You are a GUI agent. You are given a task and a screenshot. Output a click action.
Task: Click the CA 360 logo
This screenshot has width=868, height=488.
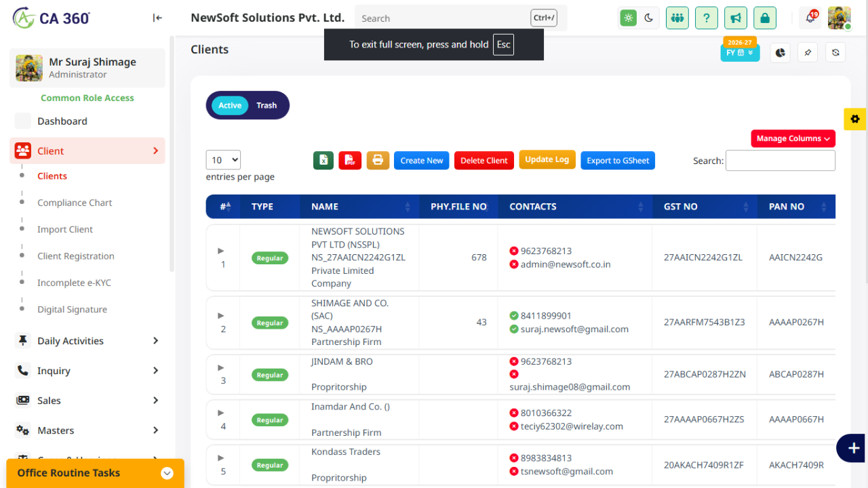[52, 18]
